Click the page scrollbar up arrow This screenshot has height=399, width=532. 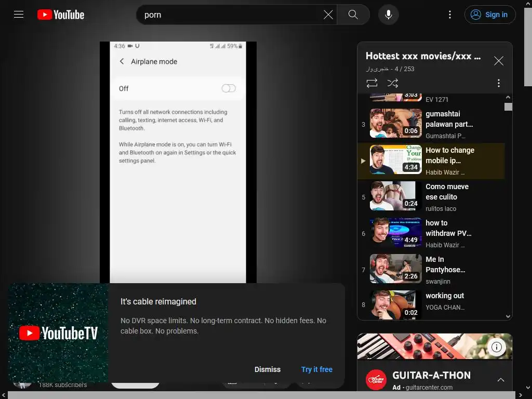(528, 3)
